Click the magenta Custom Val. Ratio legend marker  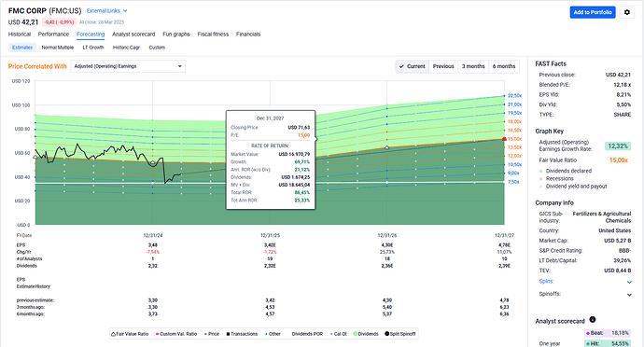click(x=158, y=334)
